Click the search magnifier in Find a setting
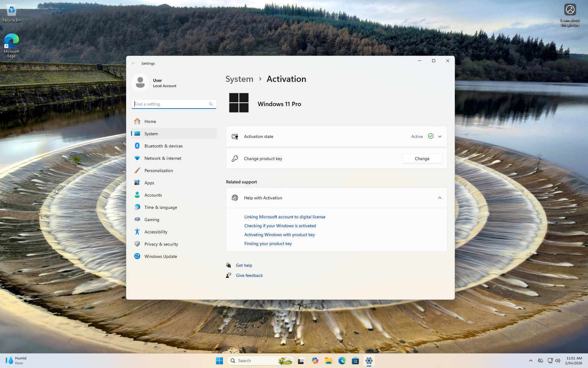This screenshot has width=588, height=368. click(x=211, y=104)
